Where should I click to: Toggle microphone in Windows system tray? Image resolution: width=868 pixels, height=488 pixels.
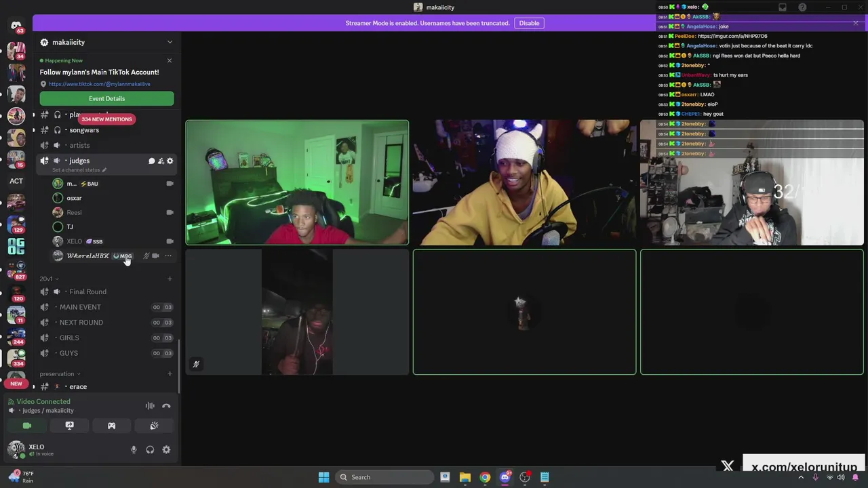(815, 477)
